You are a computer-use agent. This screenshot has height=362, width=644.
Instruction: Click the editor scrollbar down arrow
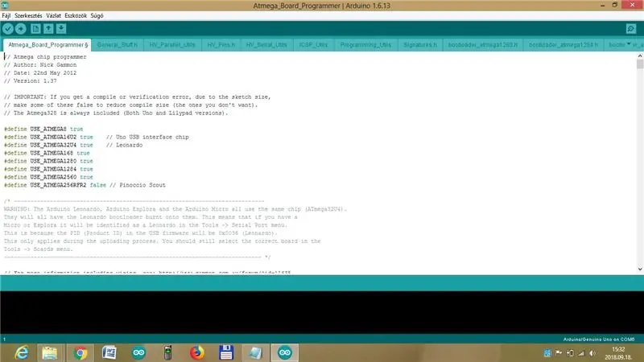point(640,269)
